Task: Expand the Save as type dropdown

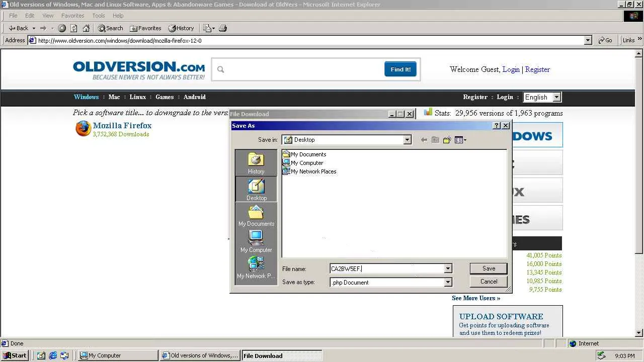Action: (x=448, y=283)
